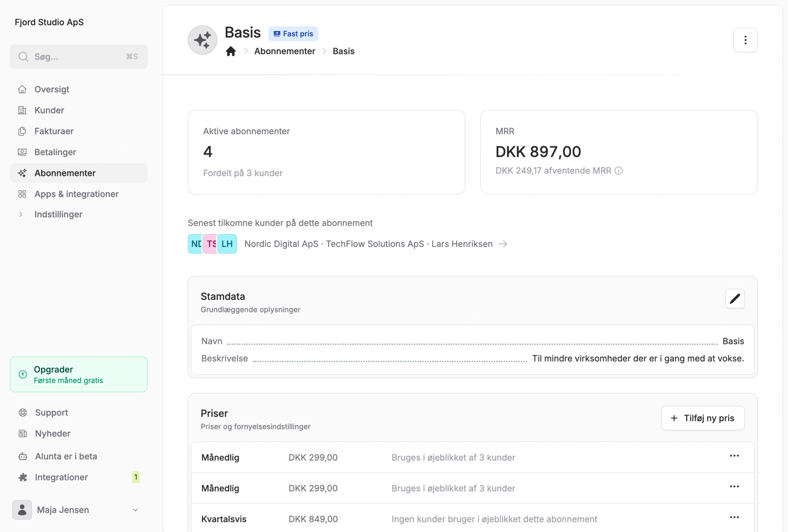
Task: Click the DKK 897,00 MRR value
Action: point(538,151)
